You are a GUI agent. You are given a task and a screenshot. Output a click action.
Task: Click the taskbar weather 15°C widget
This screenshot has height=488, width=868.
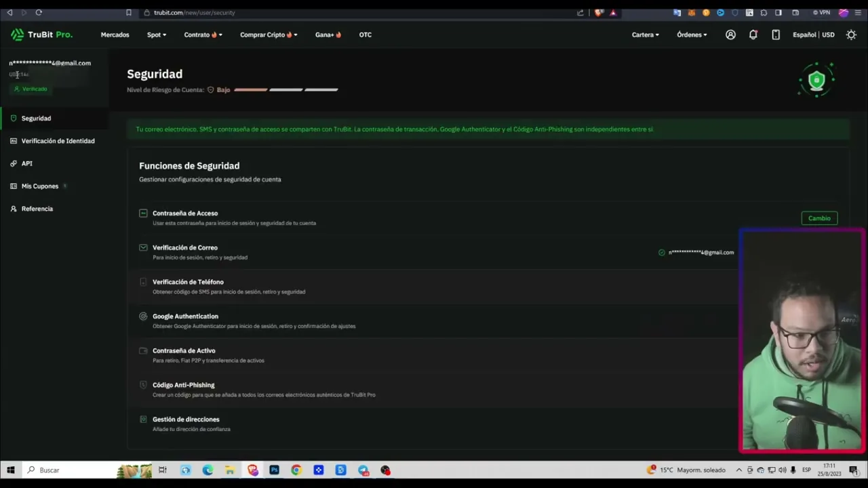pyautogui.click(x=686, y=470)
